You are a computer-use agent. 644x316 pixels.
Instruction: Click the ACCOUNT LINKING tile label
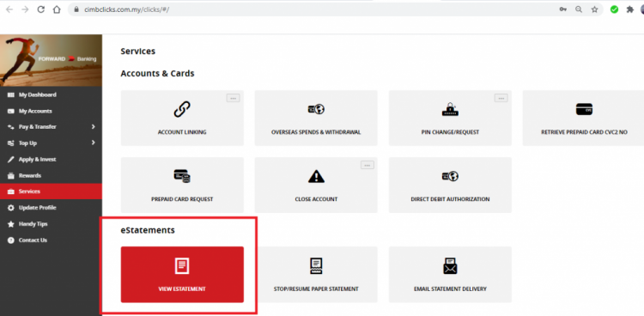pos(182,132)
